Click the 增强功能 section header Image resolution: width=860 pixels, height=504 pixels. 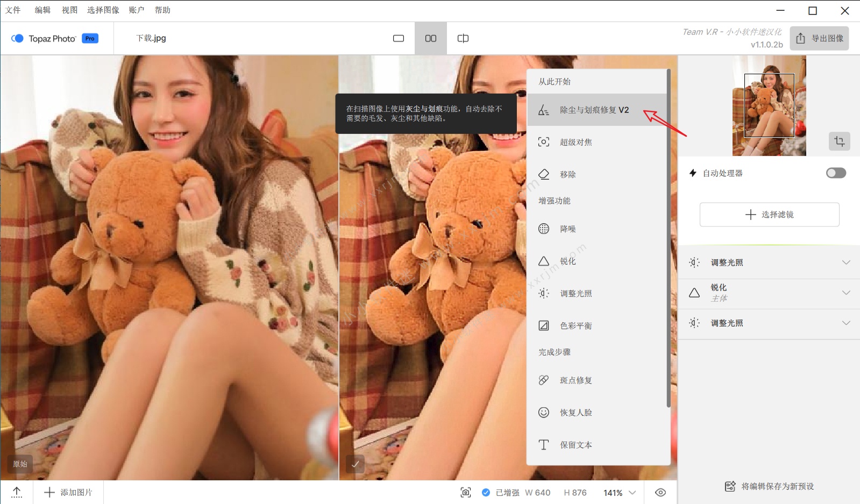pyautogui.click(x=555, y=201)
